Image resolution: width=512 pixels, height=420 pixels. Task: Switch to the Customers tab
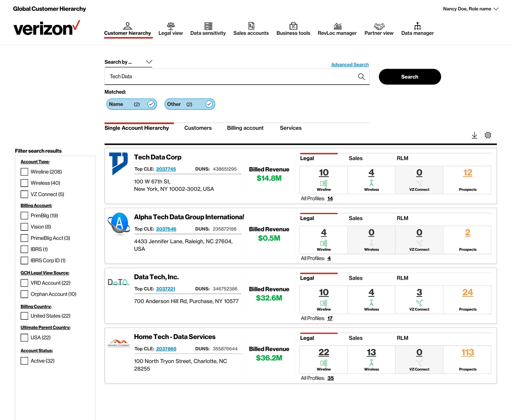click(198, 128)
